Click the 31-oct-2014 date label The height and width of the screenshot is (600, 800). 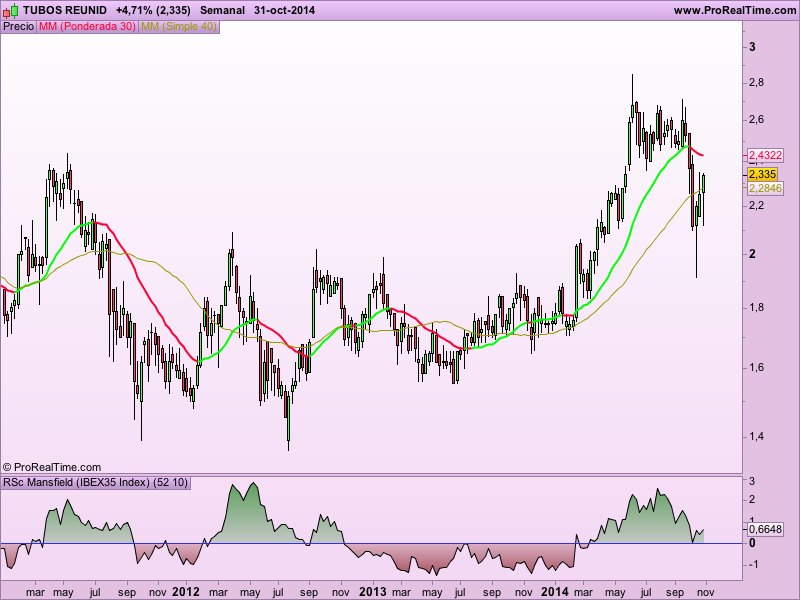click(284, 10)
